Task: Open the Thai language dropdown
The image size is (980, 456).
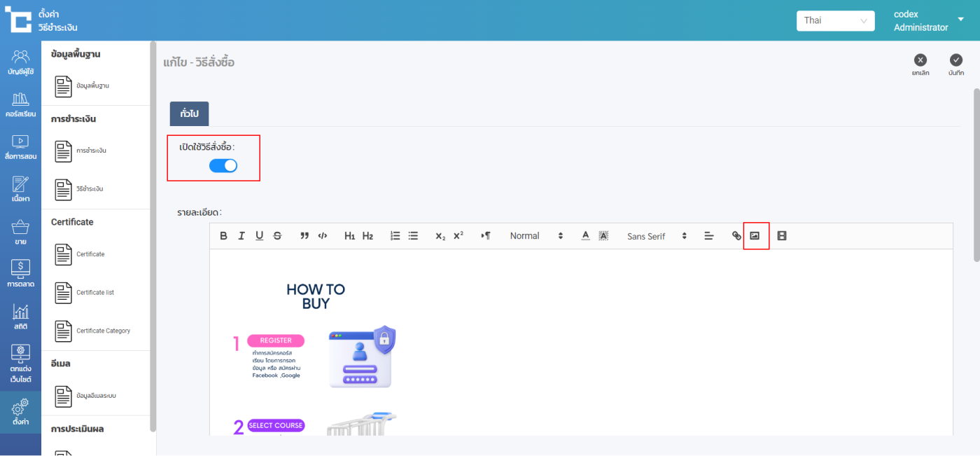Action: click(835, 20)
